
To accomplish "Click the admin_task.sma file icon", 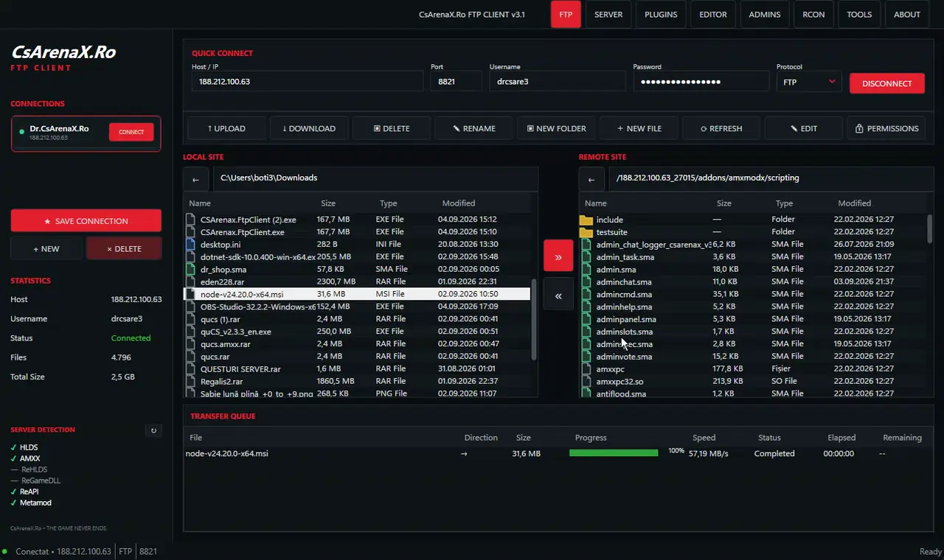I will coord(587,257).
